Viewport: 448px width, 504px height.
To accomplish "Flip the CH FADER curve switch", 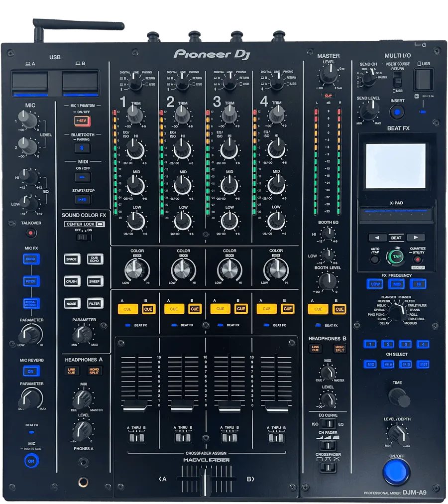I will tap(328, 446).
